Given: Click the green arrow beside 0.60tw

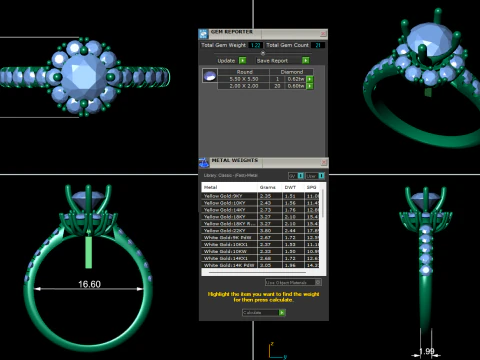Looking at the screenshot, I should coord(310,86).
